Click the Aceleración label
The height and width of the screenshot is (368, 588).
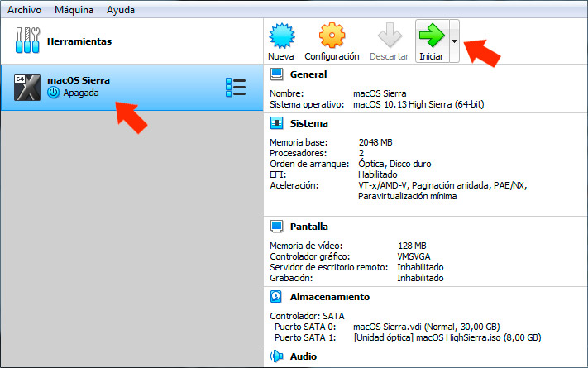(294, 185)
